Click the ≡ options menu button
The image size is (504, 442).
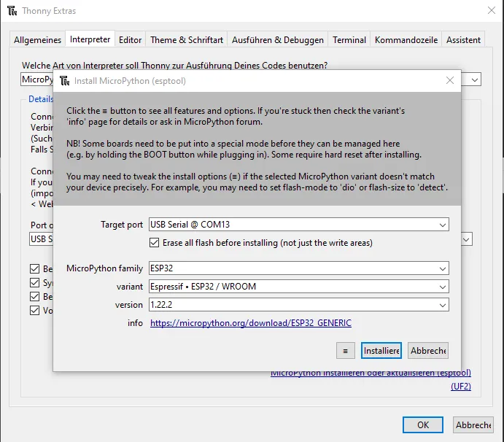(346, 351)
